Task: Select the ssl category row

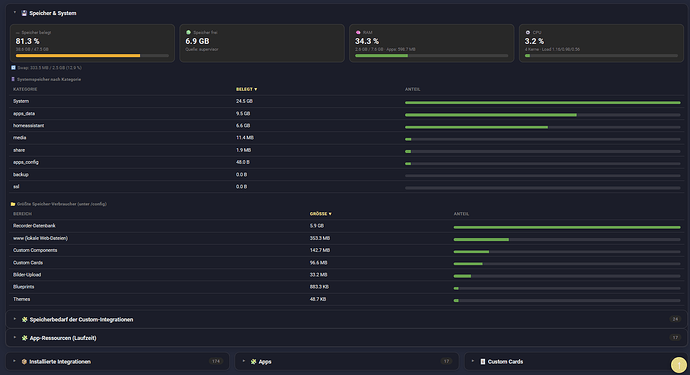Action: (x=347, y=187)
